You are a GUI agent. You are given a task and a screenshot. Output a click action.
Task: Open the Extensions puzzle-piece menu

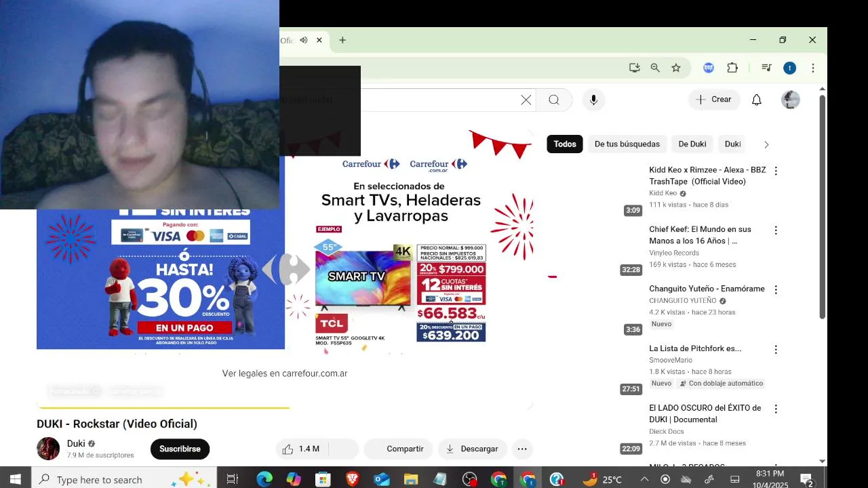(732, 68)
